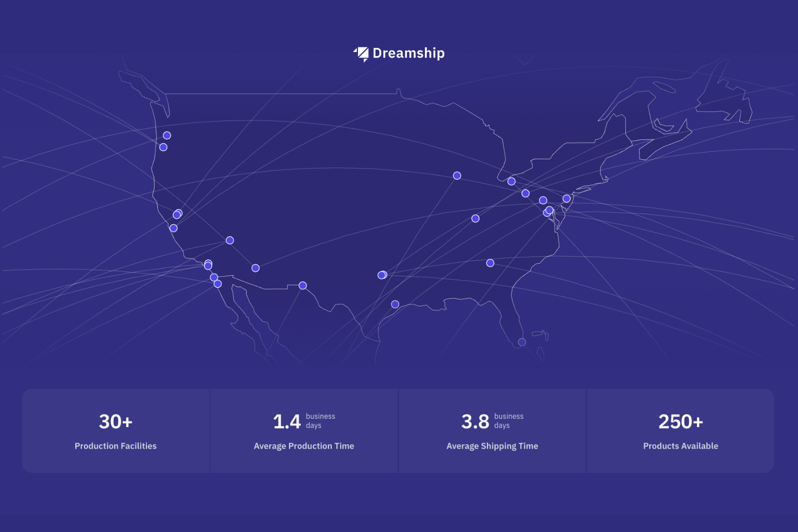Click the Las Vegas area map marker
This screenshot has width=798, height=532.
(x=230, y=241)
